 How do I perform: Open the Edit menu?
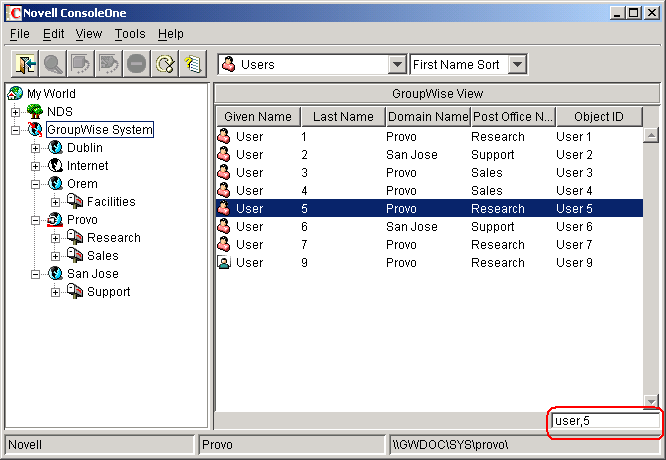click(x=53, y=34)
